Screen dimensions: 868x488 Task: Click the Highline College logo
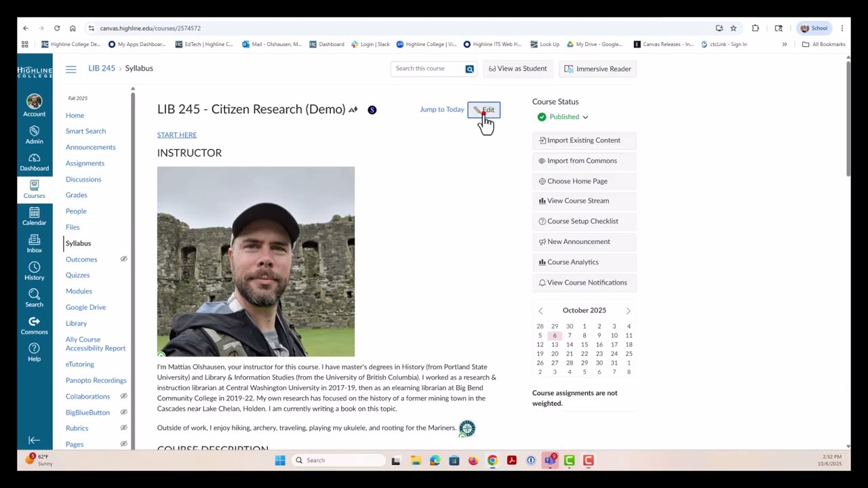[35, 72]
